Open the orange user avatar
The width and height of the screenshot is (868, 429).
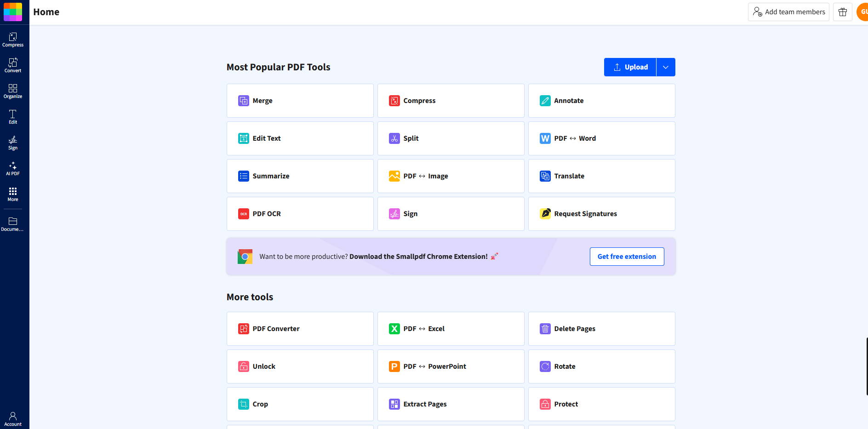tap(862, 12)
